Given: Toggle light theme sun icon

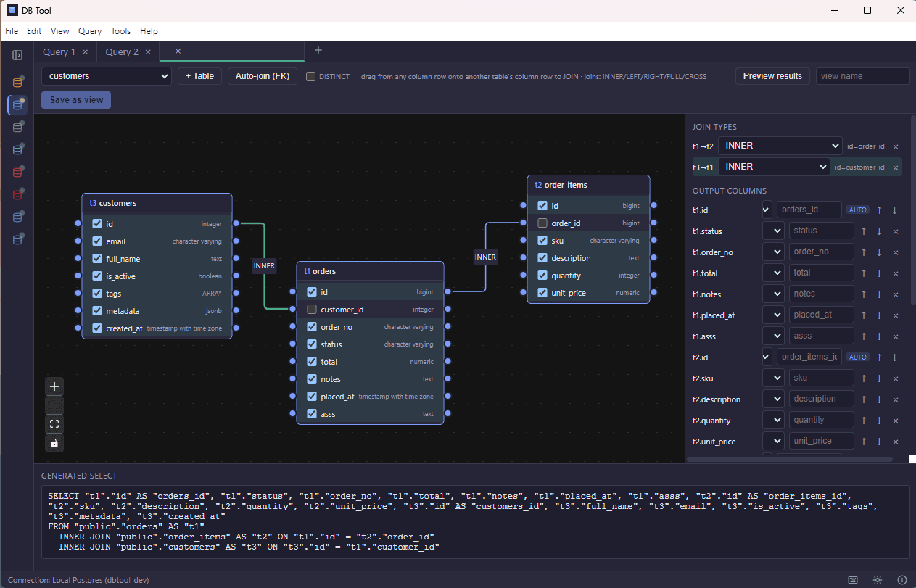Looking at the screenshot, I should tap(878, 580).
